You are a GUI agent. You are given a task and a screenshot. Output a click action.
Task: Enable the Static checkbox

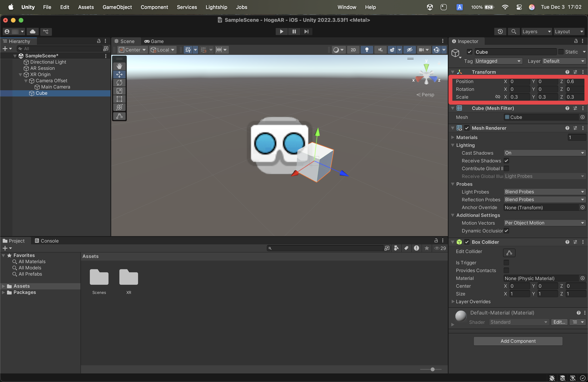[561, 52]
